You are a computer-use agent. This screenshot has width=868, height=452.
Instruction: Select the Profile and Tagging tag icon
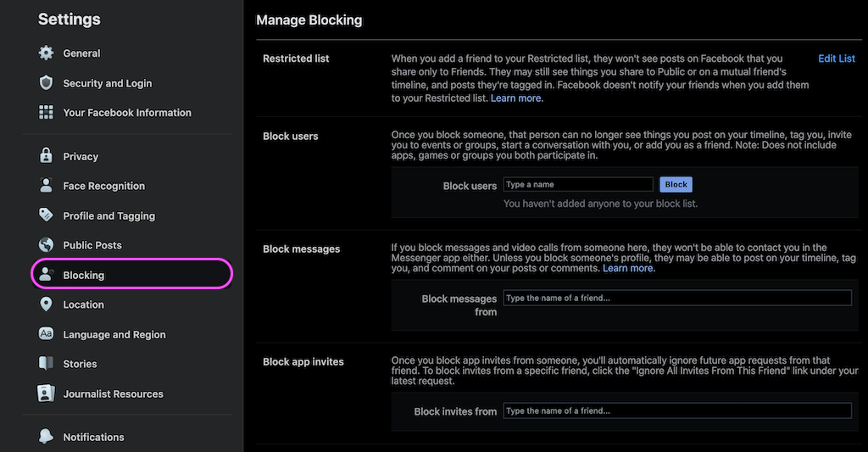click(x=46, y=215)
